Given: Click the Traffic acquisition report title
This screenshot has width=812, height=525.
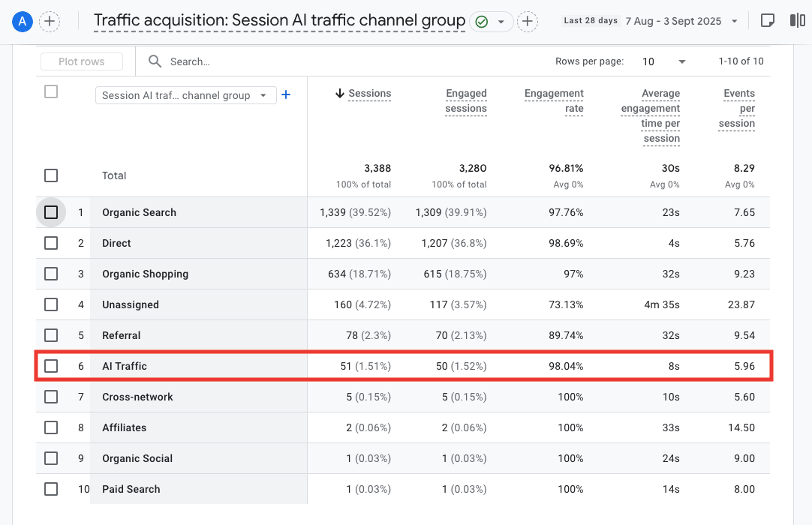Looking at the screenshot, I should pos(278,20).
